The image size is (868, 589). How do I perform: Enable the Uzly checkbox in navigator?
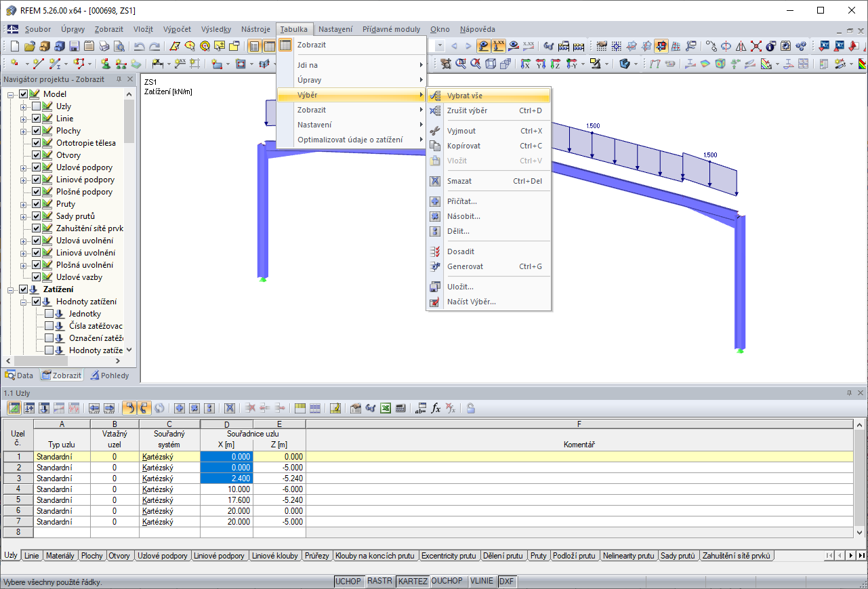click(37, 106)
